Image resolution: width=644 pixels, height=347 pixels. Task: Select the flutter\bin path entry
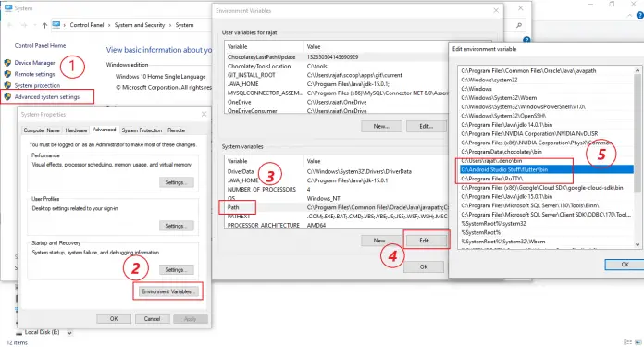(546, 169)
